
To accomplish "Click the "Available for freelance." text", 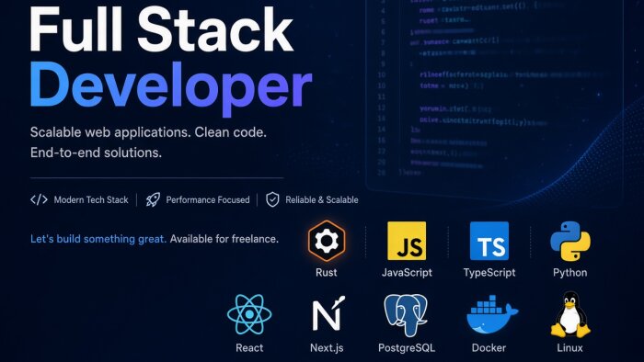I will 224,239.
